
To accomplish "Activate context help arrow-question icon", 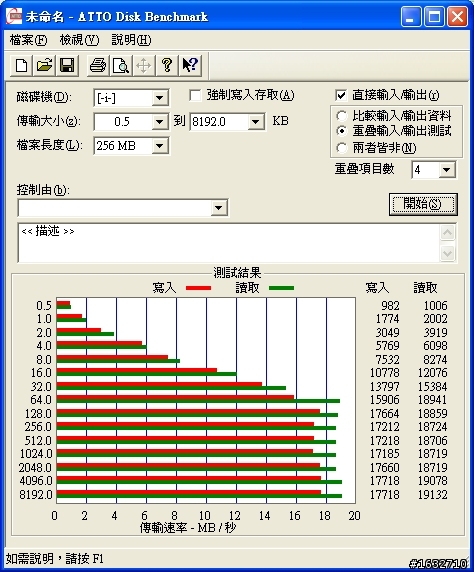I will point(190,66).
